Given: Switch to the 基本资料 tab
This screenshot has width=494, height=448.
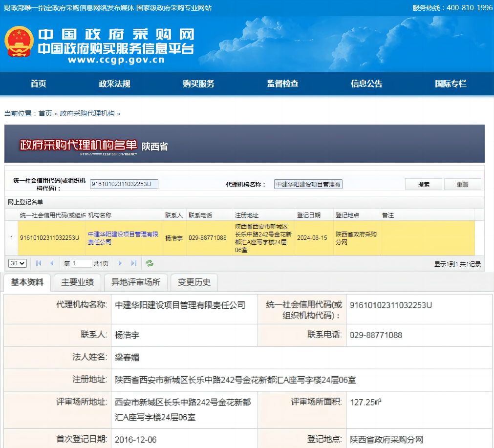Looking at the screenshot, I should pyautogui.click(x=27, y=282).
